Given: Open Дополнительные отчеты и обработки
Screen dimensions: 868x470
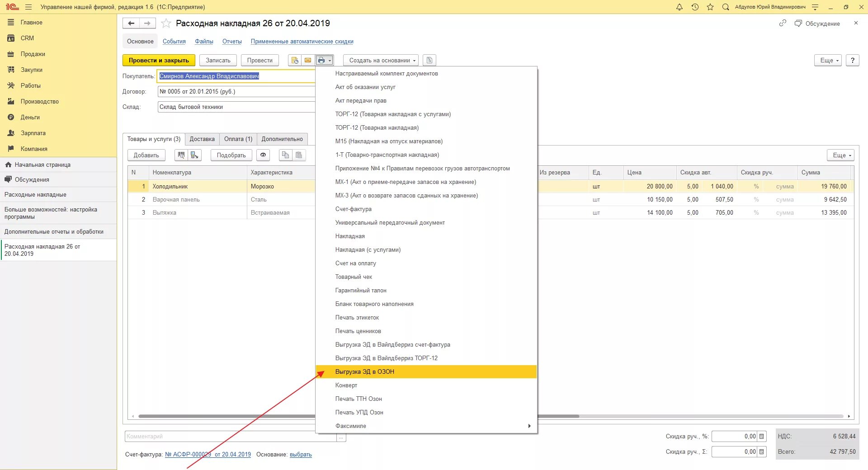Looking at the screenshot, I should [58, 231].
